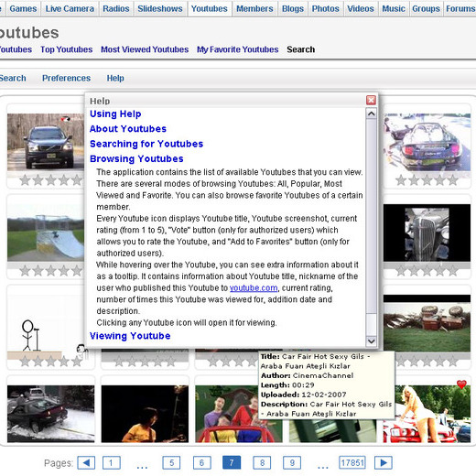Select current page 7 button
This screenshot has height=476, width=476.
pos(232,463)
